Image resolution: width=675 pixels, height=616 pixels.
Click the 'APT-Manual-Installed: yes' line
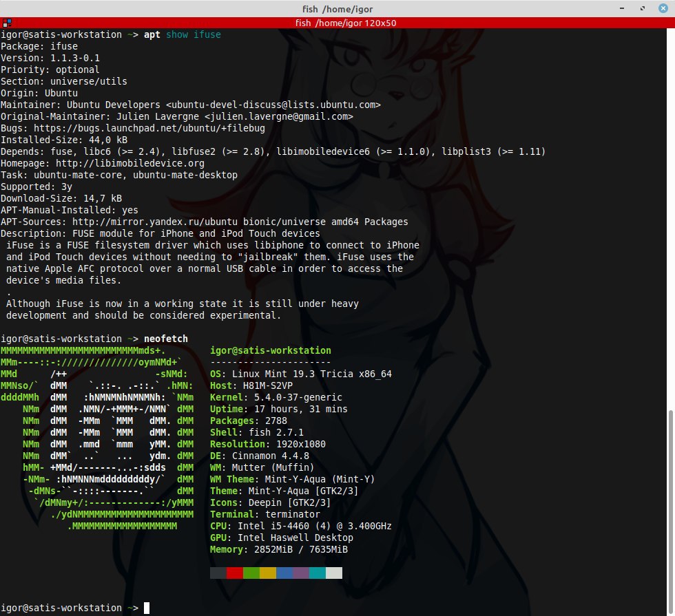(x=70, y=211)
